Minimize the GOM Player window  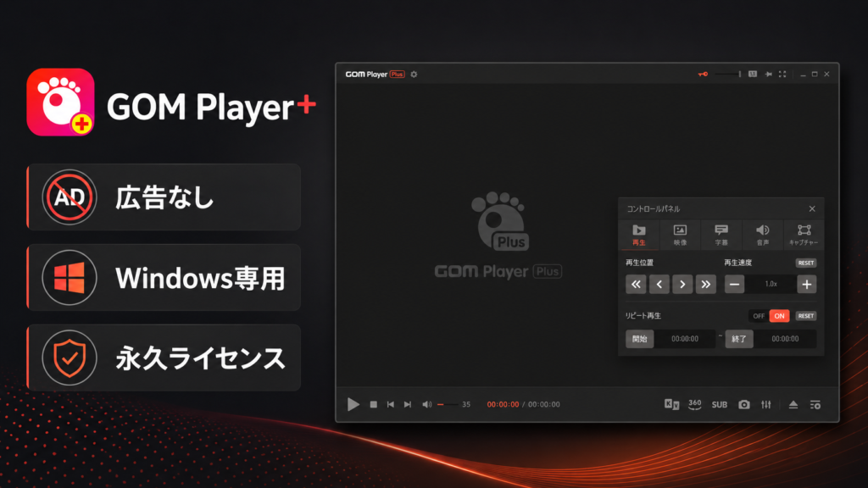pyautogui.click(x=803, y=75)
